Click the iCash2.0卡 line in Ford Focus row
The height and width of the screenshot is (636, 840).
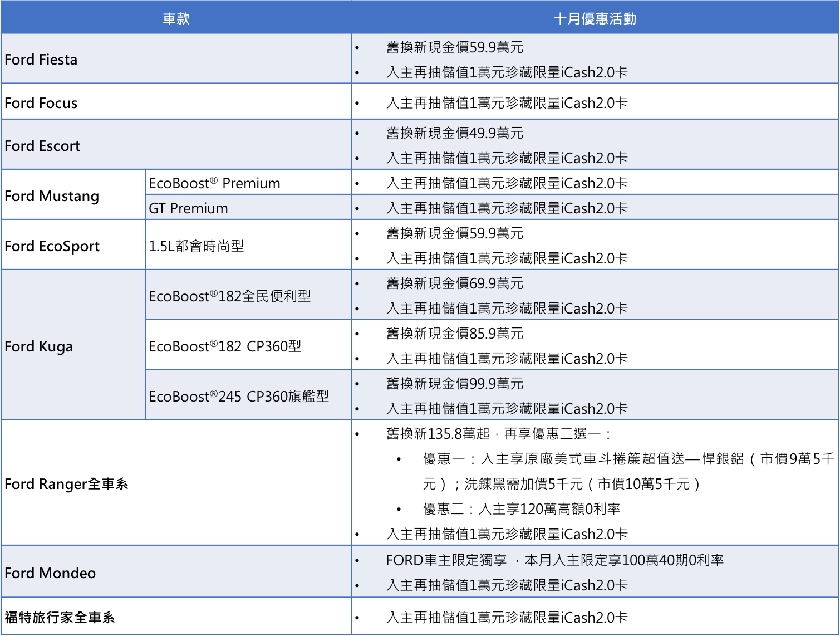coord(507,103)
